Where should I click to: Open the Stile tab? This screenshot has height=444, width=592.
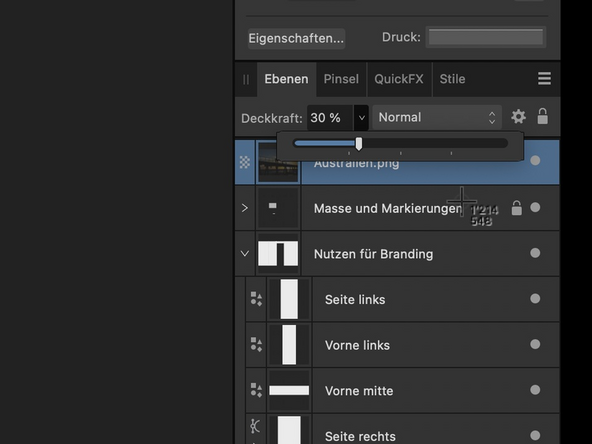[x=452, y=79]
